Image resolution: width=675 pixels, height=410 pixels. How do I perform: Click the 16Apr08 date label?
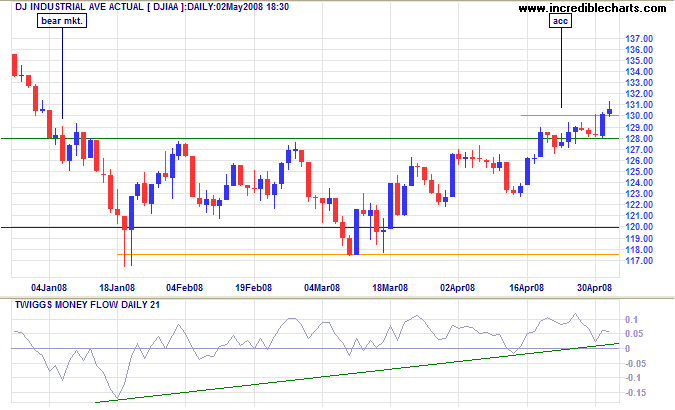[x=526, y=288]
